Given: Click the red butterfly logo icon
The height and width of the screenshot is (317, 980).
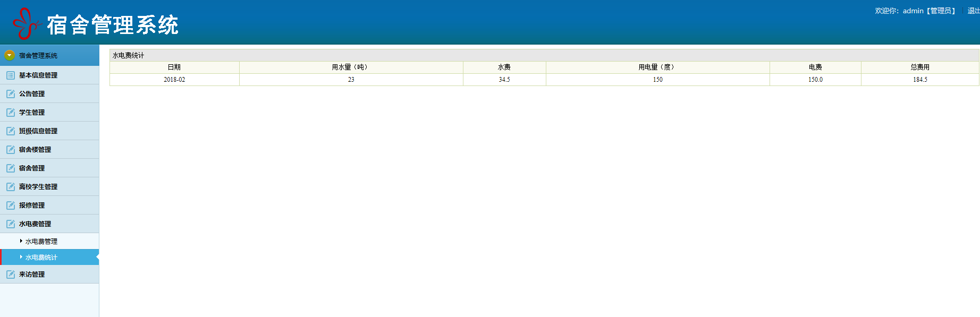Looking at the screenshot, I should click(27, 24).
